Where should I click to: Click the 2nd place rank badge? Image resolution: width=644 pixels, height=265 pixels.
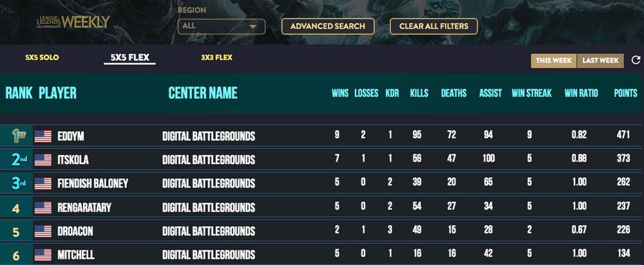click(x=19, y=160)
